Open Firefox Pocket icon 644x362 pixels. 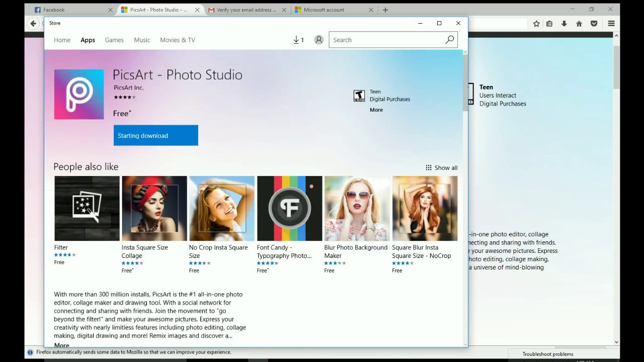[594, 24]
